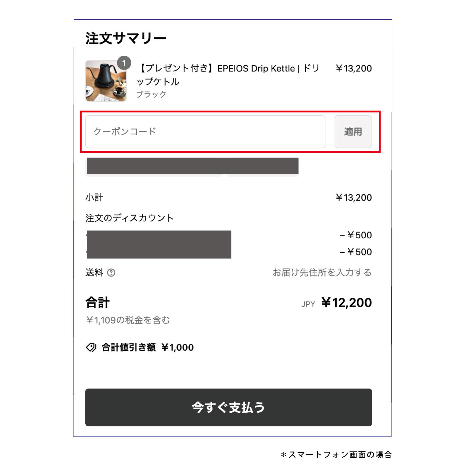Click the 今すぐ支払う button

click(228, 407)
